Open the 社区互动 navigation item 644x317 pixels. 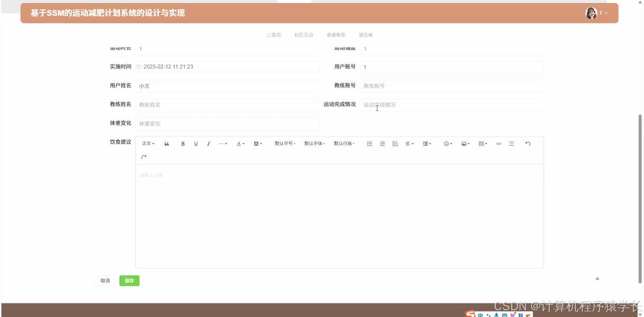303,35
